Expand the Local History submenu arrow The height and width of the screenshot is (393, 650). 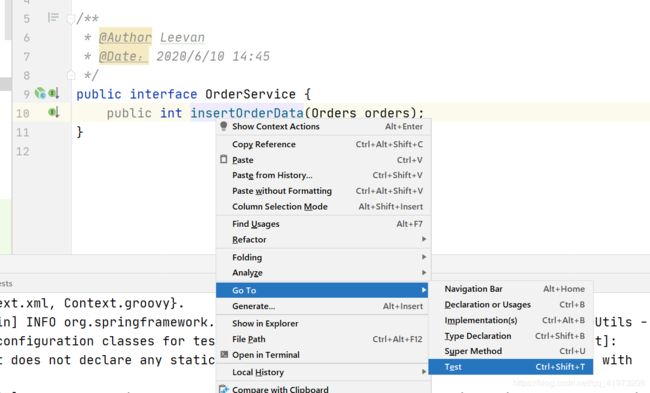tap(424, 372)
